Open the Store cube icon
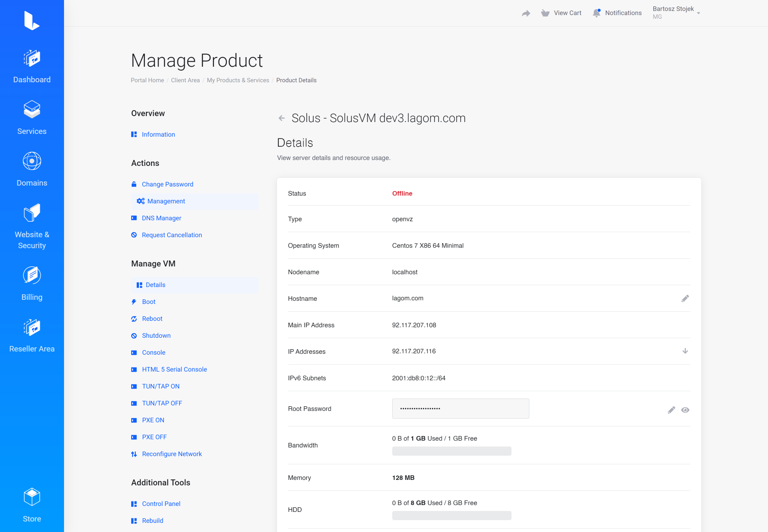This screenshot has width=768, height=532. click(32, 497)
